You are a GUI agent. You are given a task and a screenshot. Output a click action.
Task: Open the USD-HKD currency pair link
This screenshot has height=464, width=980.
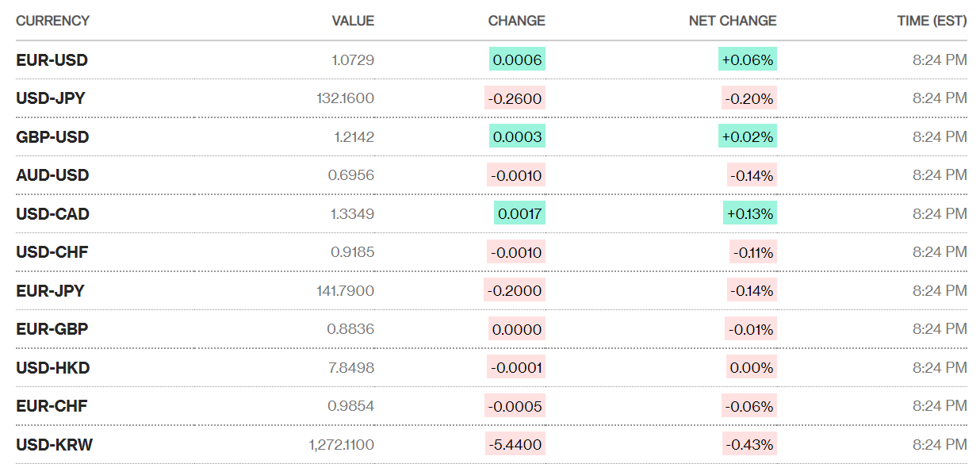point(52,368)
